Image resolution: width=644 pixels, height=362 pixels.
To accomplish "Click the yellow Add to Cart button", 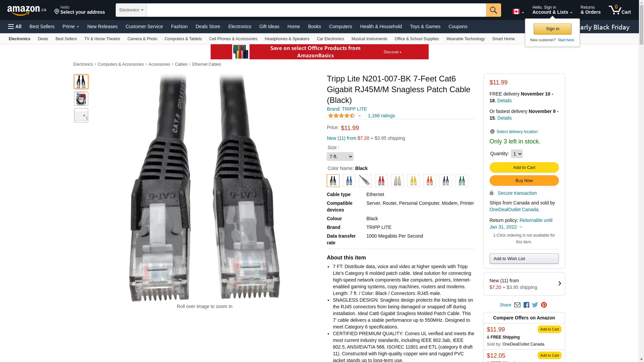I will point(524,168).
